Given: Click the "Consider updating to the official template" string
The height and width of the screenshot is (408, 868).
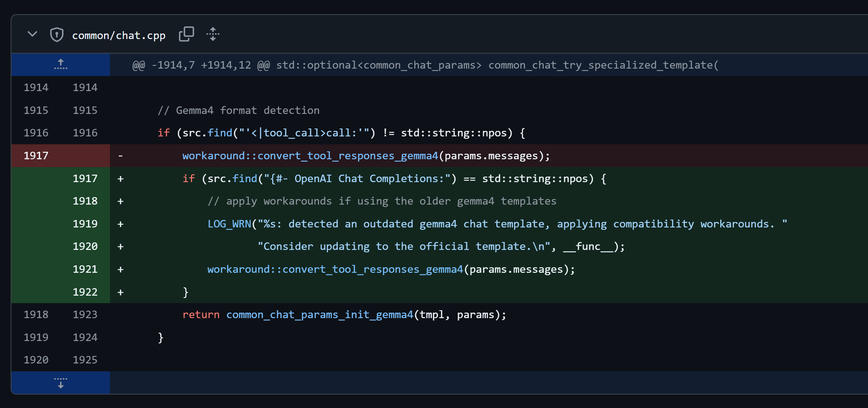Looking at the screenshot, I should coord(403,246).
